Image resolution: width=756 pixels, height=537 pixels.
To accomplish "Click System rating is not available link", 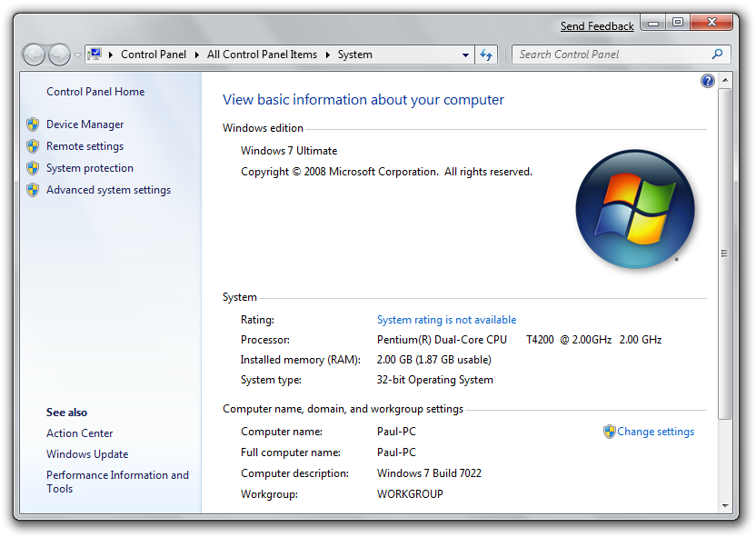I will [446, 320].
